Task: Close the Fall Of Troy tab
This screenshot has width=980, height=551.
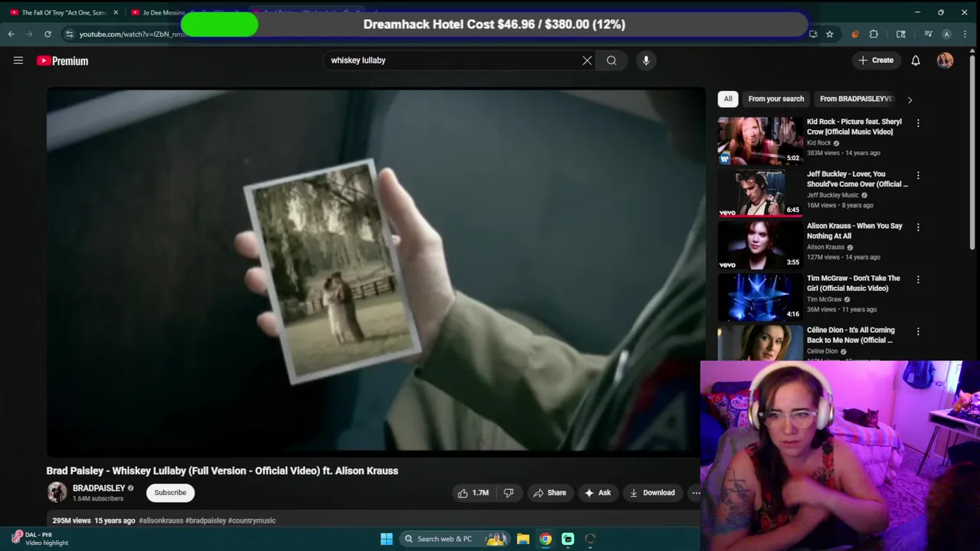Action: coord(116,12)
